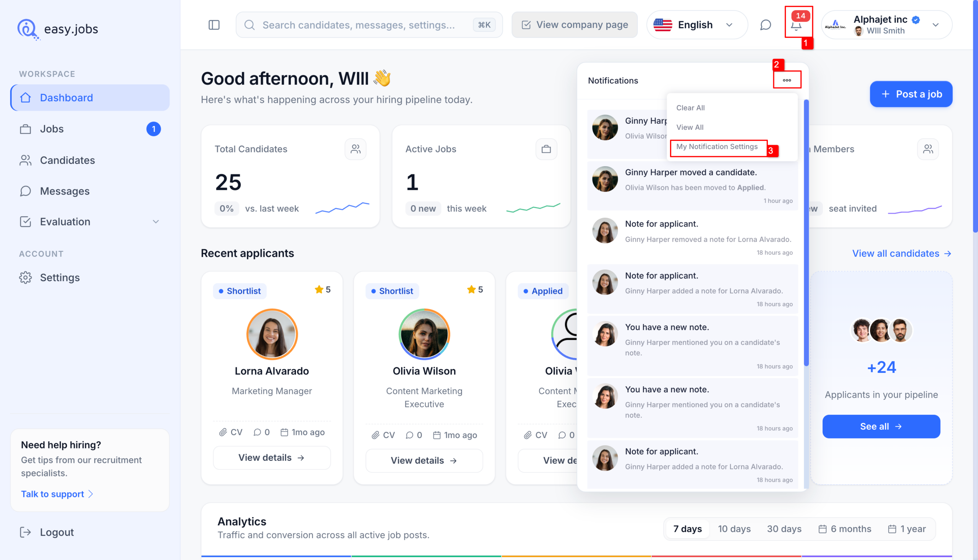Click the CV paperclip icon on Olivia Wilson Shortlist card

(x=376, y=435)
